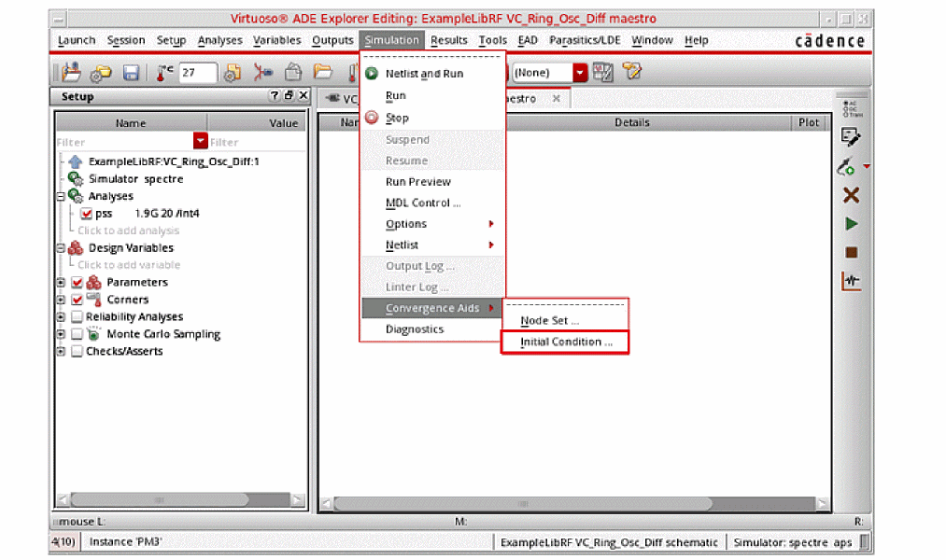Run simulation with green play arrow

click(852, 224)
